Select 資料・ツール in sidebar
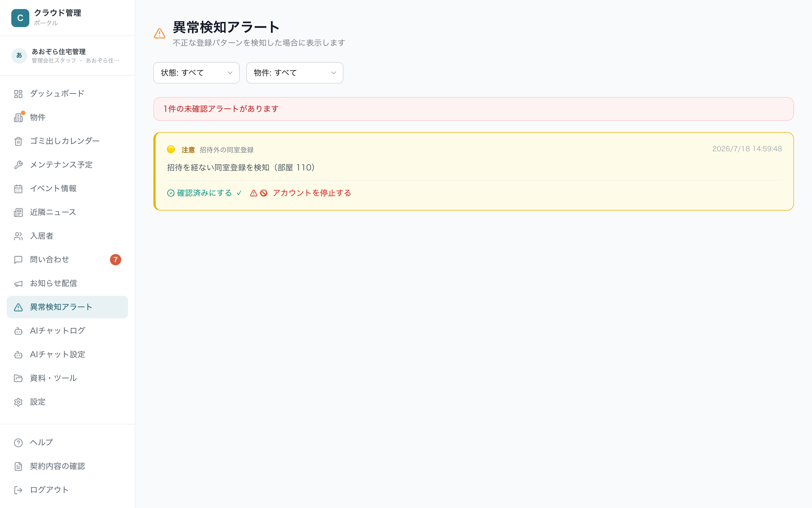 [x=67, y=378]
